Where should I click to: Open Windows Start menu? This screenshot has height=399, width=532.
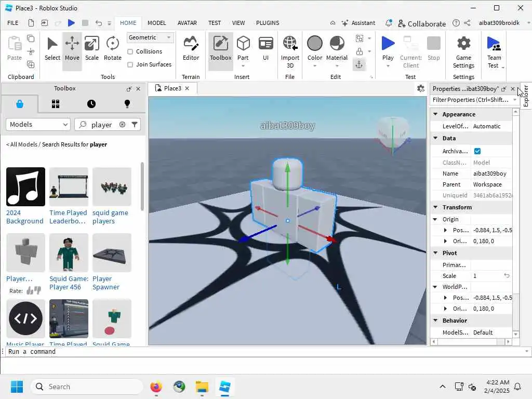(x=17, y=387)
